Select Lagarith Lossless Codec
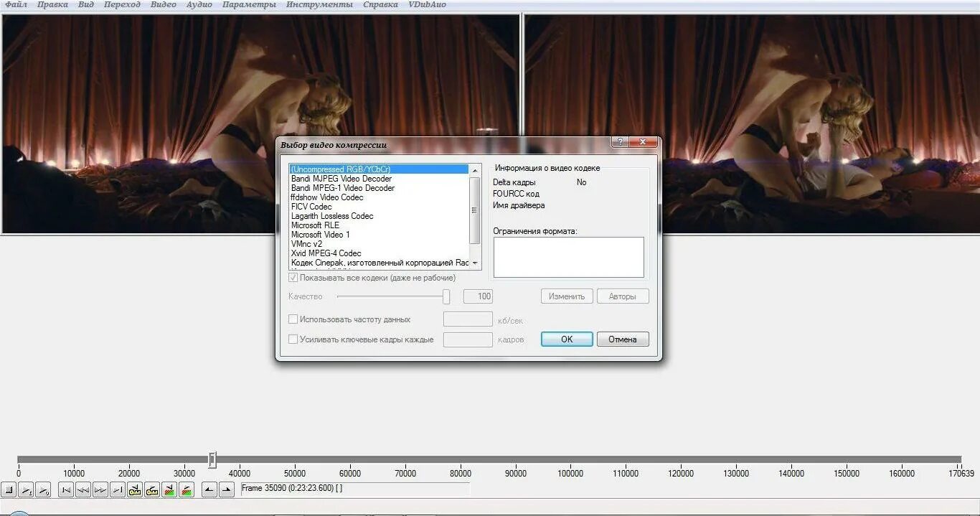 coord(379,216)
